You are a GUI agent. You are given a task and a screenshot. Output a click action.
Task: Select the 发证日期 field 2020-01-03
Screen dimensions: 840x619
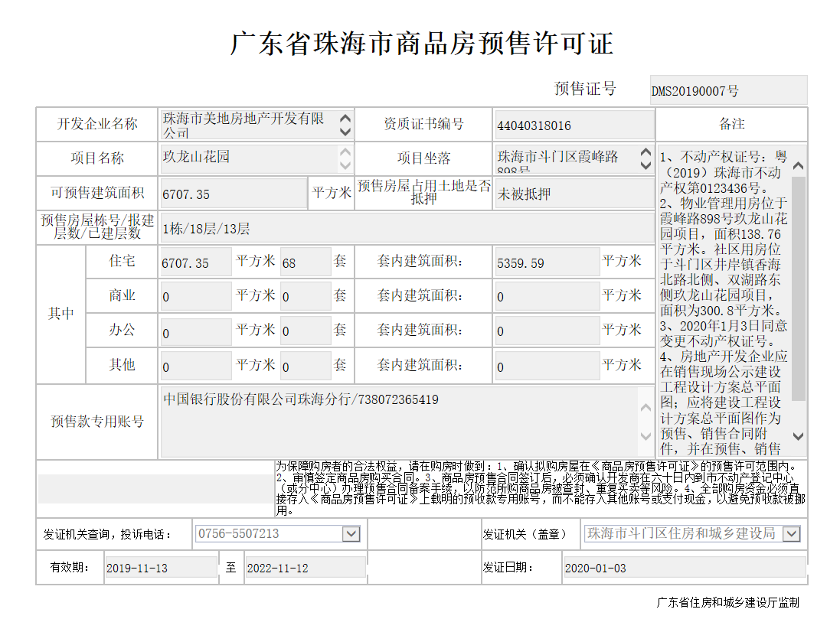[682, 568]
